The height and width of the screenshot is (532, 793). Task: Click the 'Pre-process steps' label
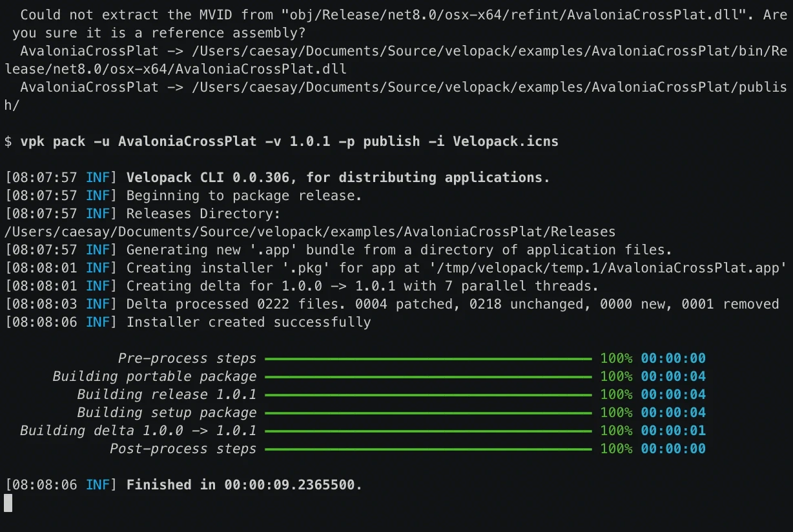(x=187, y=358)
